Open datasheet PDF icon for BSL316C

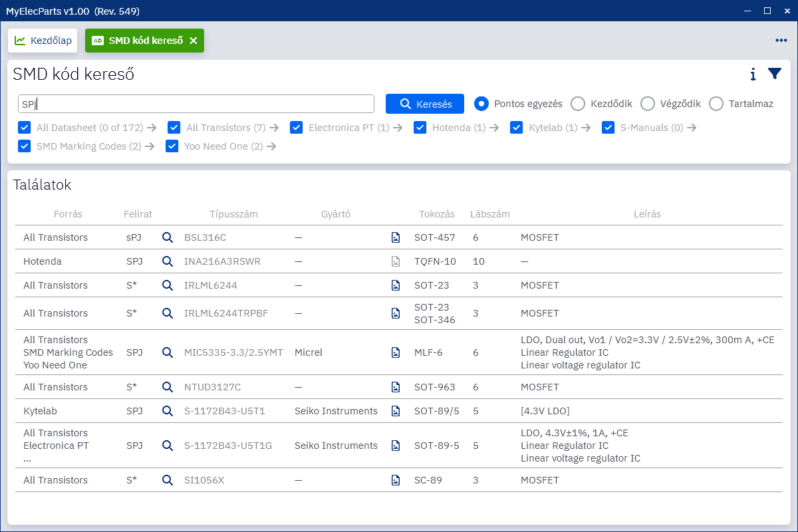(396, 237)
